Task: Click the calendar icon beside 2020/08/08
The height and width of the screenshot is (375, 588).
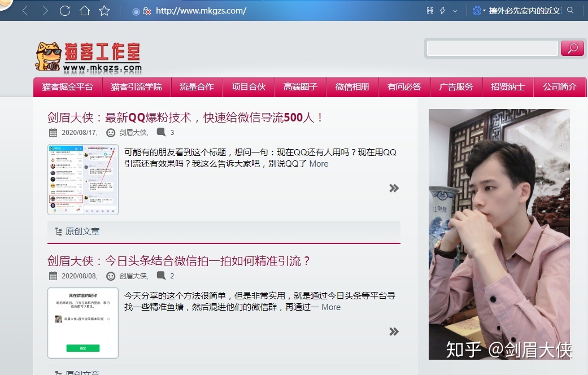Action: coord(53,276)
